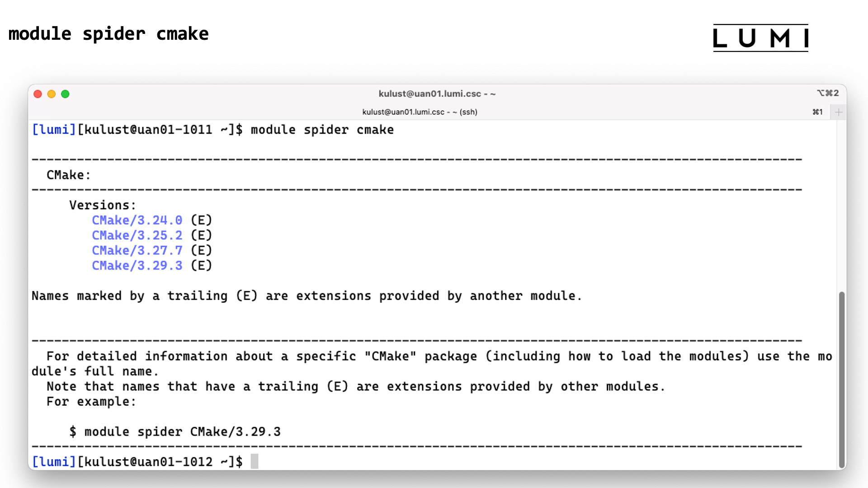Select the CMake/3.27.7 version text
This screenshot has width=868, height=488.
click(x=137, y=250)
